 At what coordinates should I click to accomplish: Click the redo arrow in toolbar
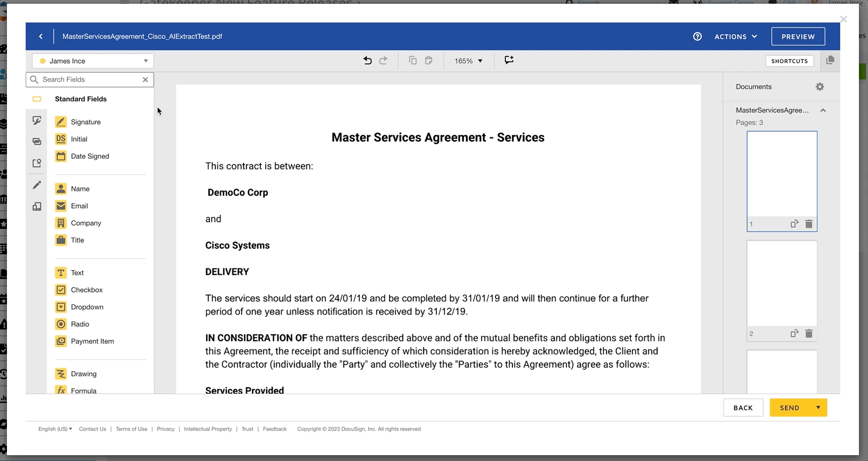(383, 60)
